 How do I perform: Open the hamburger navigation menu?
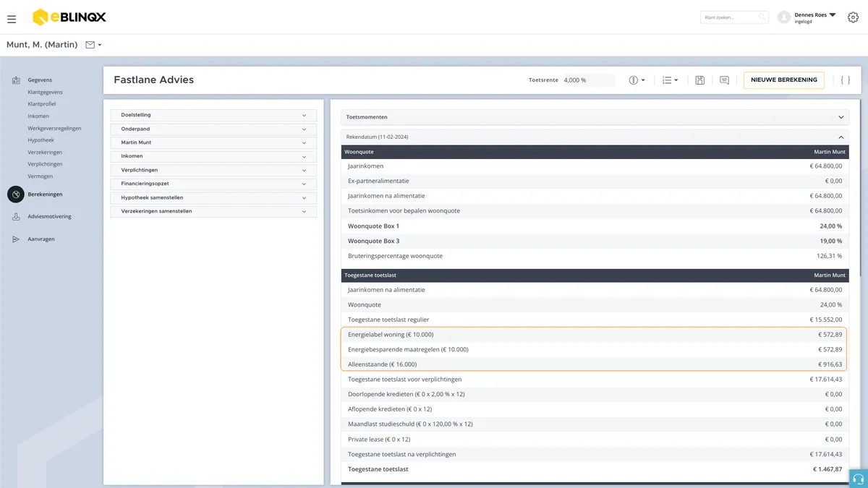(x=12, y=20)
